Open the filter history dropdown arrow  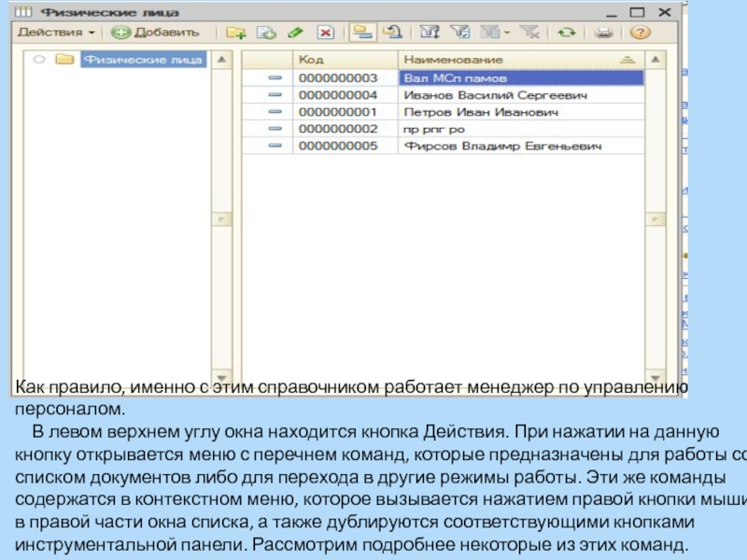tap(505, 33)
